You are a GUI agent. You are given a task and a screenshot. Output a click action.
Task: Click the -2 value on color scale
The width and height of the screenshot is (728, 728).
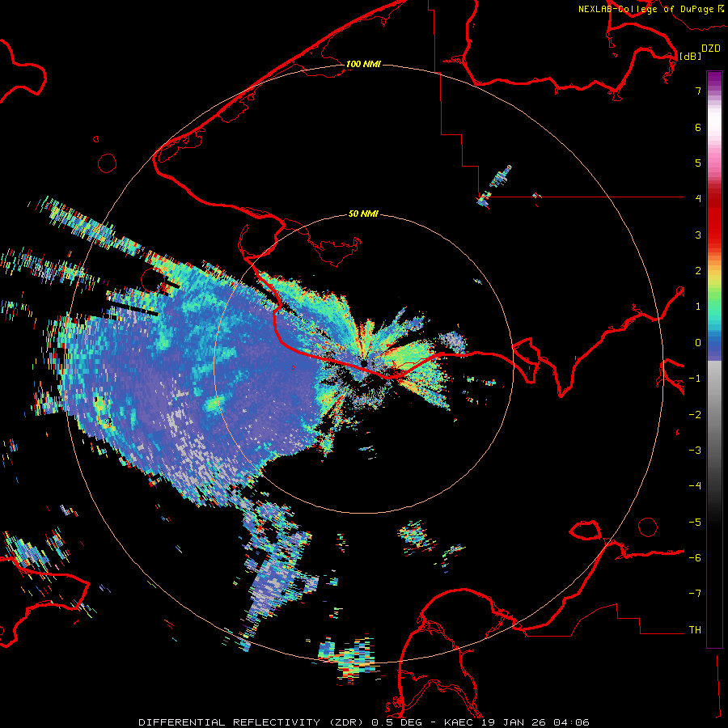tap(695, 415)
